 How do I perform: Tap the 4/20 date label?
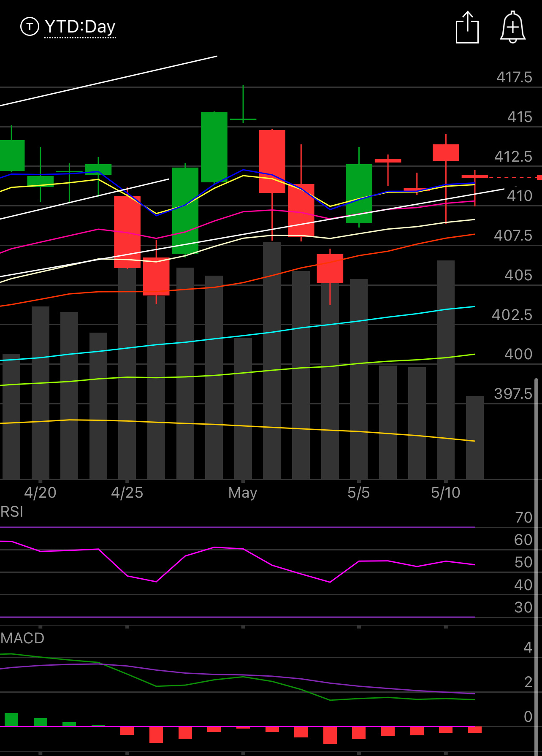coord(40,493)
